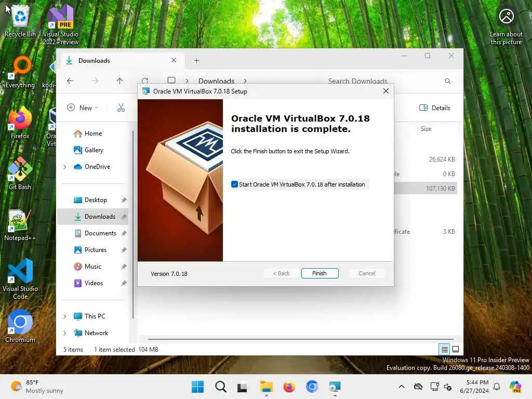Click the VirtualBox installer taskbar icon

click(x=335, y=387)
